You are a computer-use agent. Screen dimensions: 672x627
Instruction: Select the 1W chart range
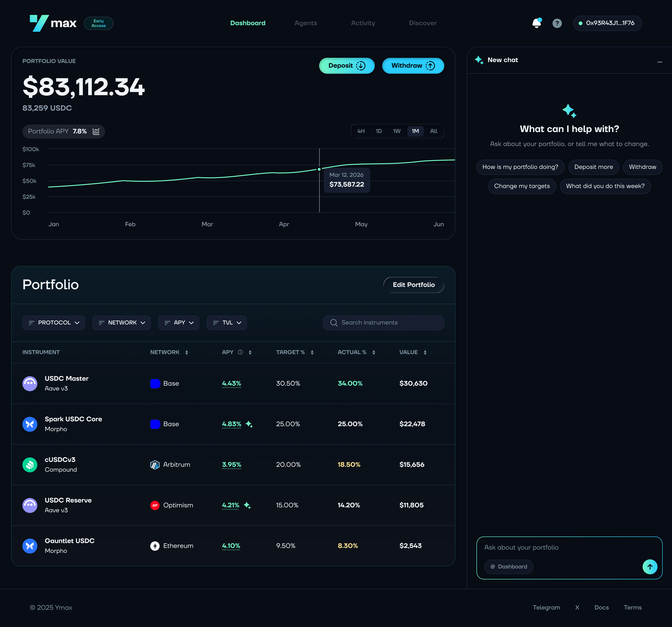[397, 131]
